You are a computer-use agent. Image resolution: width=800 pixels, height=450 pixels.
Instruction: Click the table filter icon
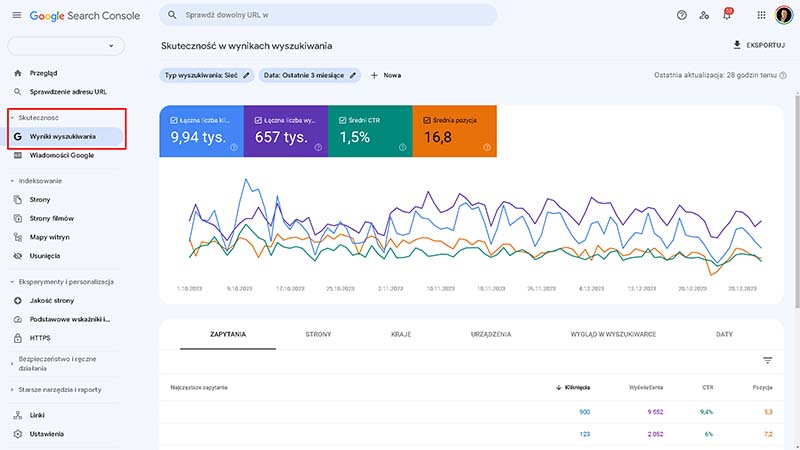[x=768, y=360]
